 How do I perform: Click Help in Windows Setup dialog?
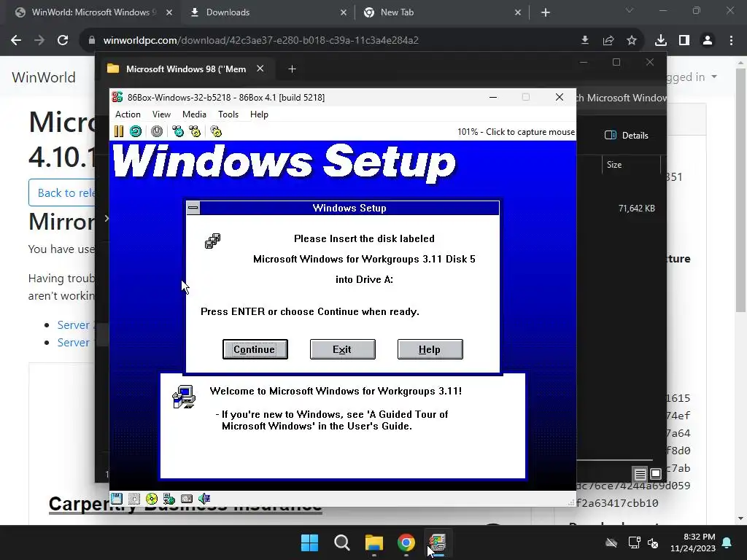[430, 349]
